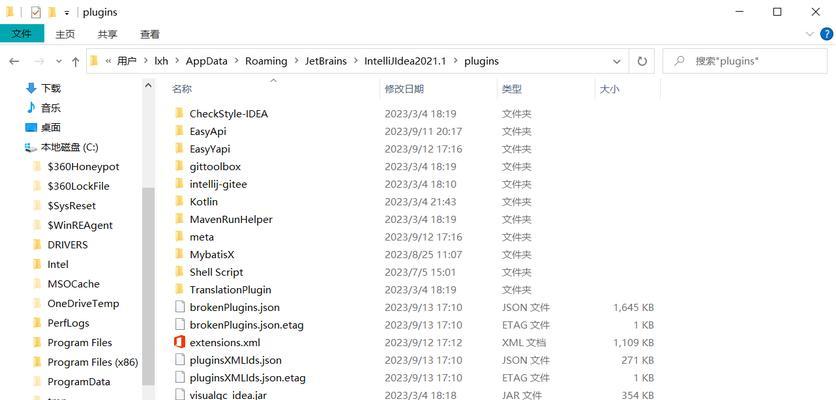Click the meta folder icon

tap(179, 237)
